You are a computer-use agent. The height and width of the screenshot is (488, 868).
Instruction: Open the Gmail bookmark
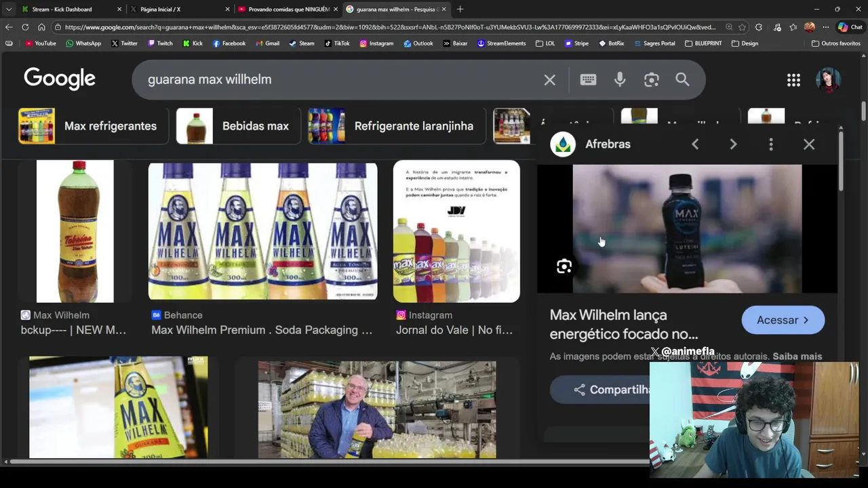(x=267, y=43)
